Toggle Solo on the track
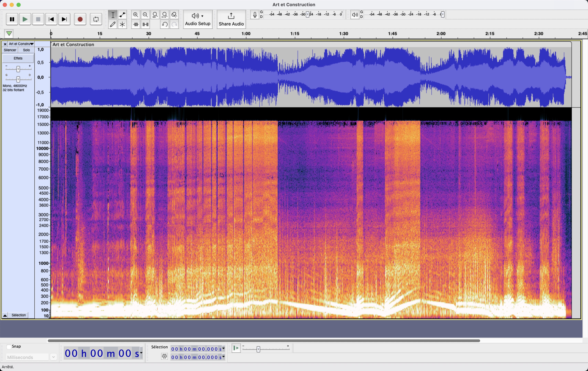588x371 pixels. (26, 50)
